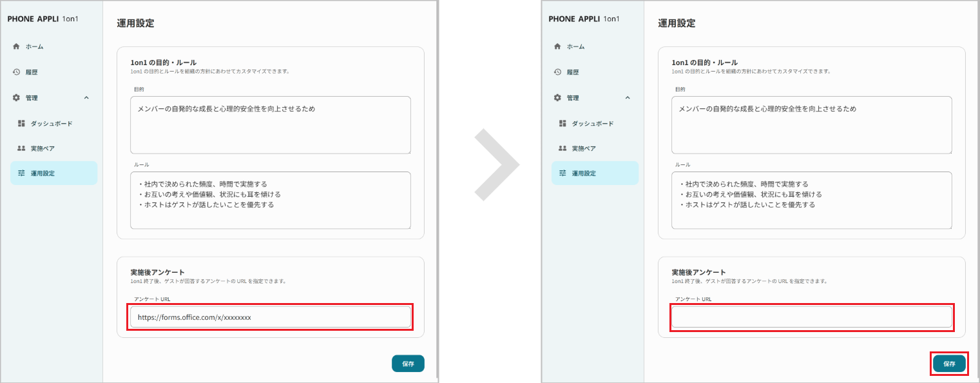
Task: Select 運用設定 in left screenshot sidebar
Action: pyautogui.click(x=54, y=173)
